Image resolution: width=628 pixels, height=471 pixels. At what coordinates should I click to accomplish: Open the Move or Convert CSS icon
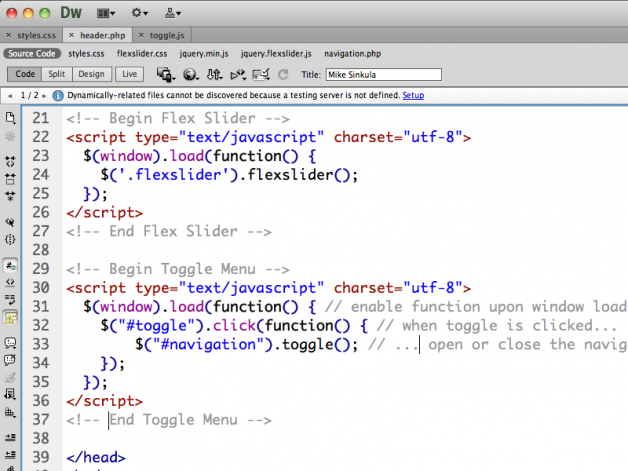(10, 412)
